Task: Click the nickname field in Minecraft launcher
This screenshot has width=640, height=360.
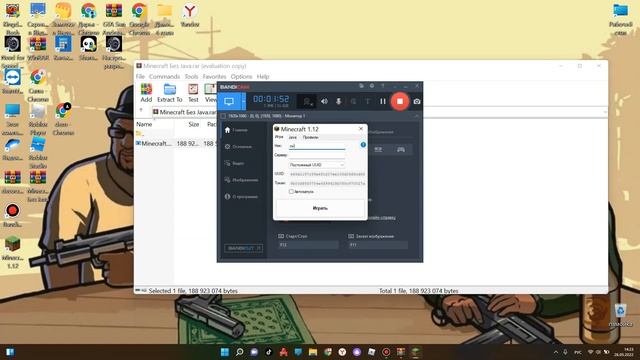Action: tap(317, 146)
